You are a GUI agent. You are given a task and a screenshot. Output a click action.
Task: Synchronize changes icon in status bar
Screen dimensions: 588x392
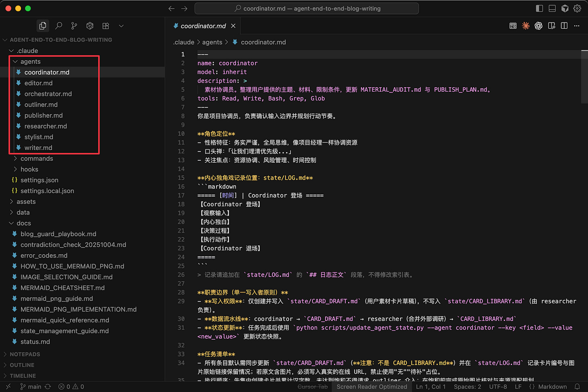48,387
